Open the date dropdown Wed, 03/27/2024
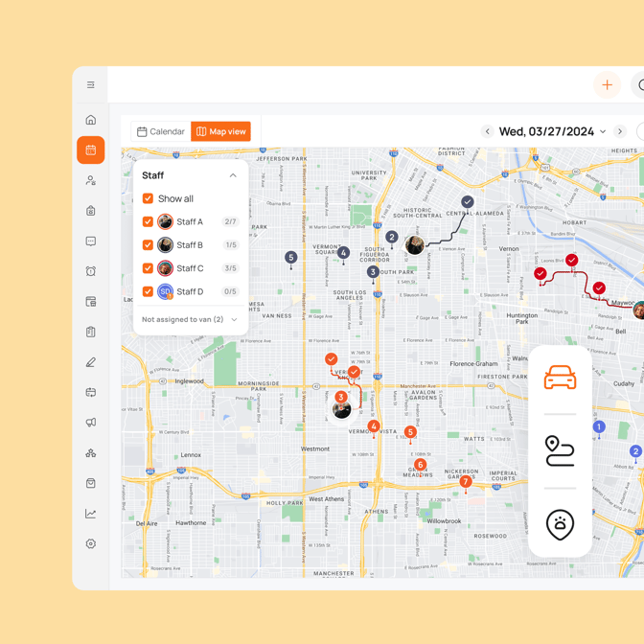This screenshot has width=644, height=644. [x=552, y=131]
